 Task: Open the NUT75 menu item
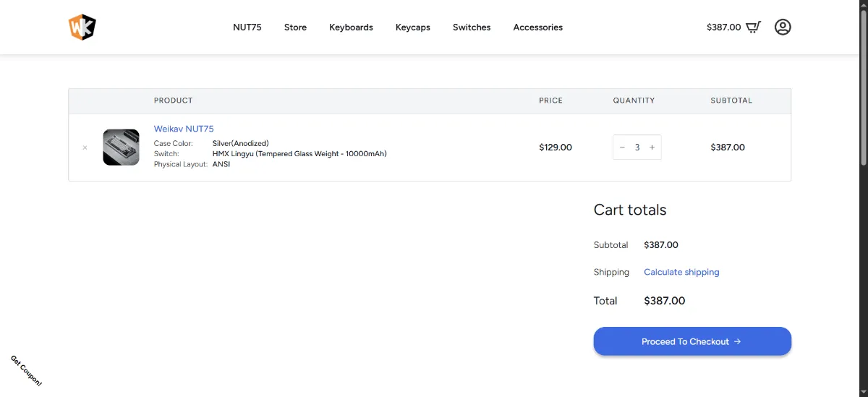click(247, 27)
